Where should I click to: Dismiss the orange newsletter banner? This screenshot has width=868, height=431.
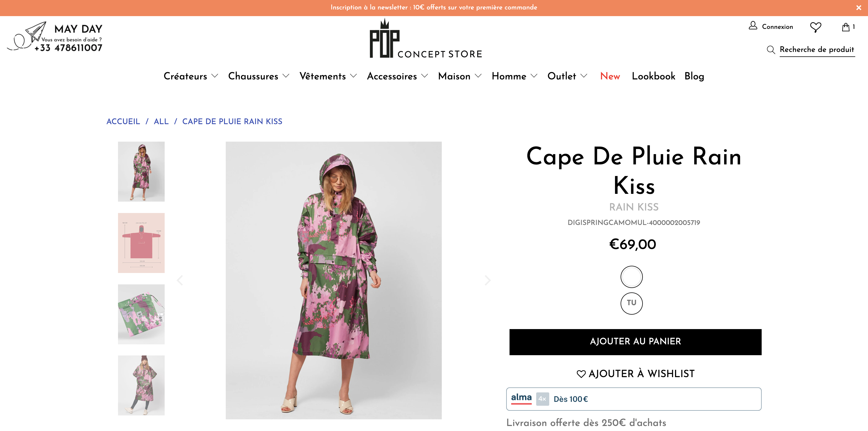coord(859,8)
